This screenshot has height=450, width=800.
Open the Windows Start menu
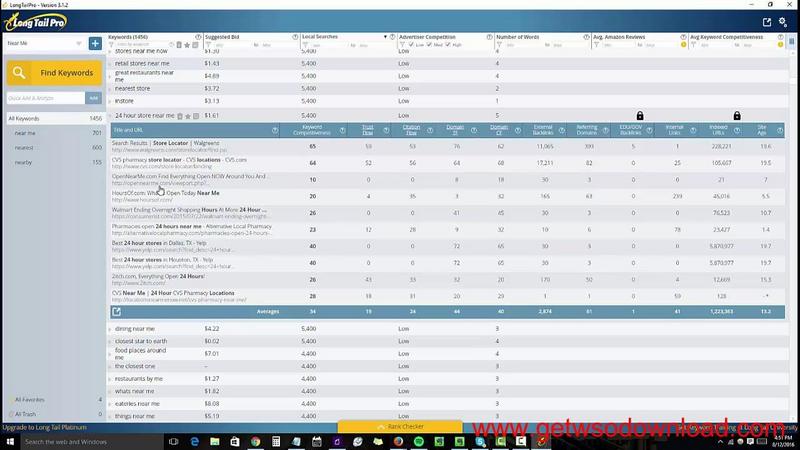pos(10,442)
